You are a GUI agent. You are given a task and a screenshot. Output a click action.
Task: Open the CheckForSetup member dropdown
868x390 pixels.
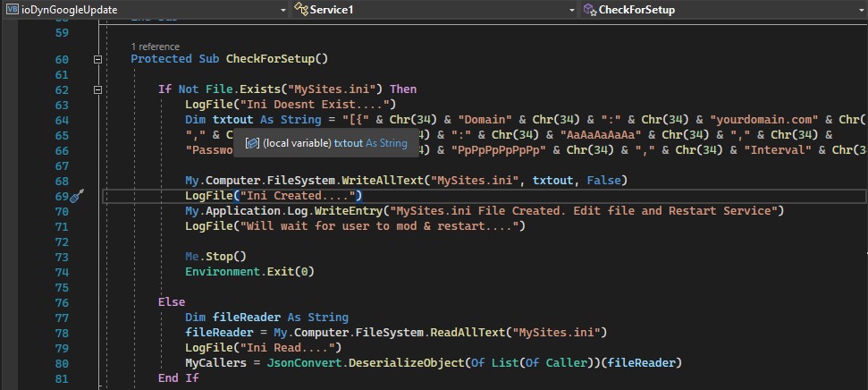862,10
